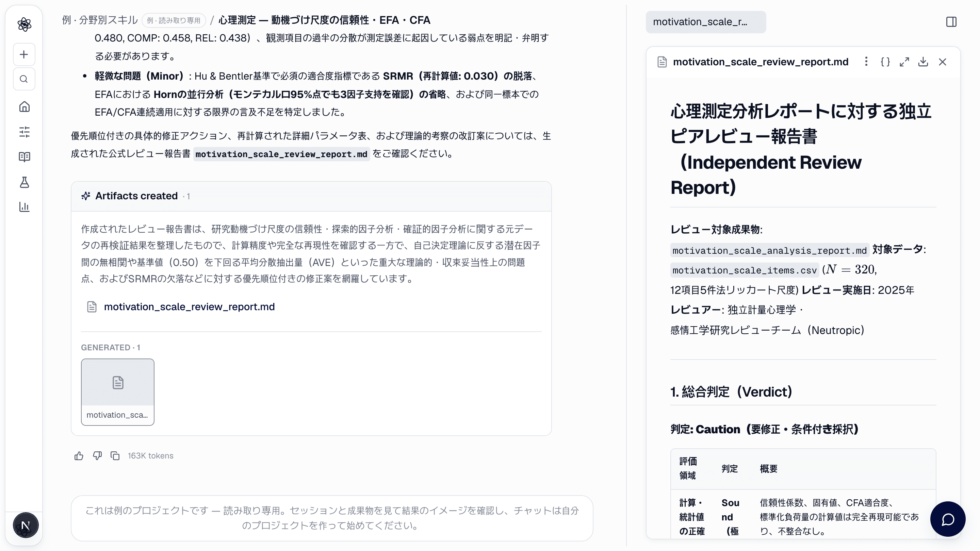980x551 pixels.
Task: Expand the report preview to fullscreen
Action: [x=904, y=62]
